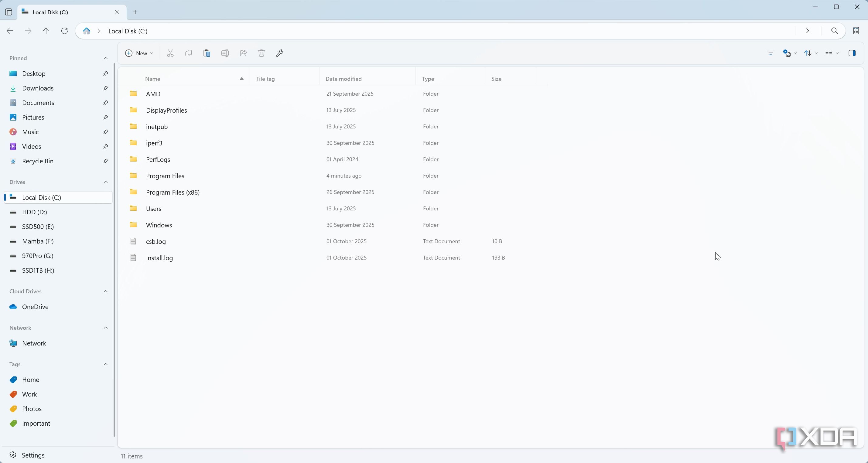Select the Important tag
868x463 pixels.
click(58, 424)
